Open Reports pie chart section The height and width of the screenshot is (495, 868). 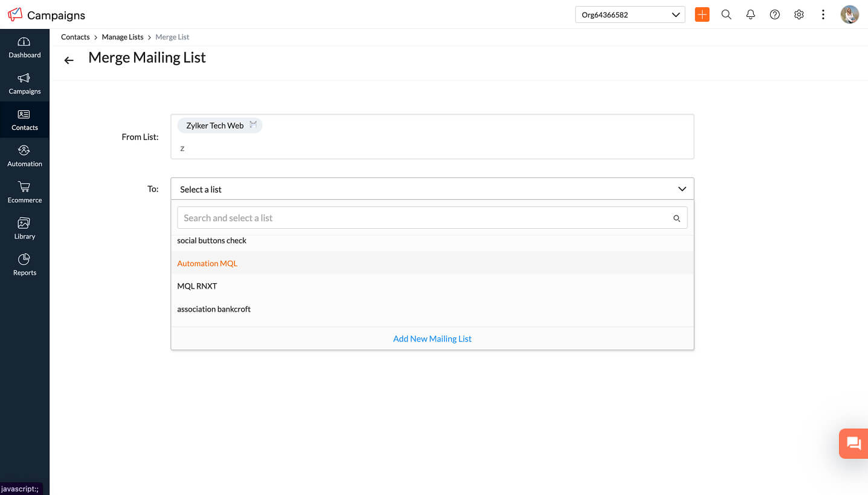[x=24, y=264]
